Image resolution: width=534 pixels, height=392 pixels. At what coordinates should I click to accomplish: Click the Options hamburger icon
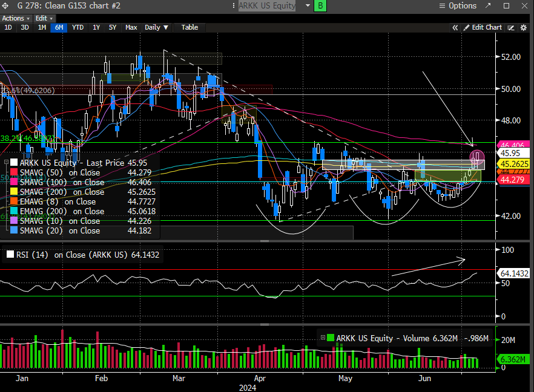pyautogui.click(x=442, y=6)
